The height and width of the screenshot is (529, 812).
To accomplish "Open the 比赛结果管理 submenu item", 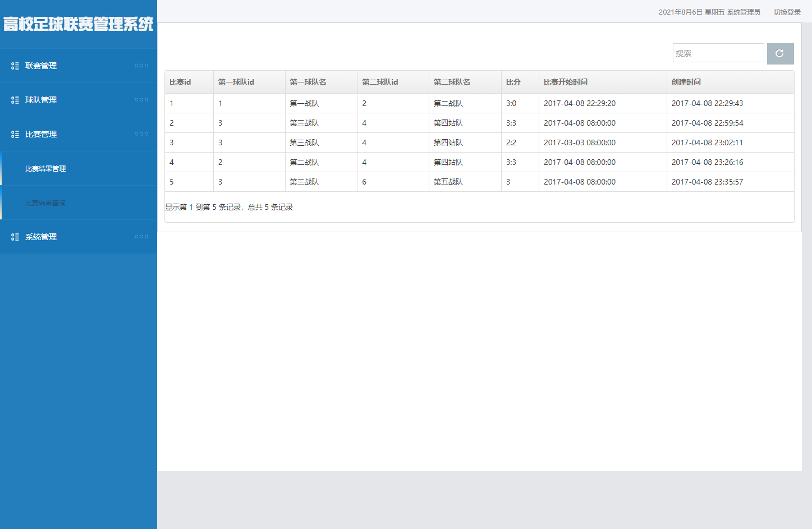I will 45,169.
